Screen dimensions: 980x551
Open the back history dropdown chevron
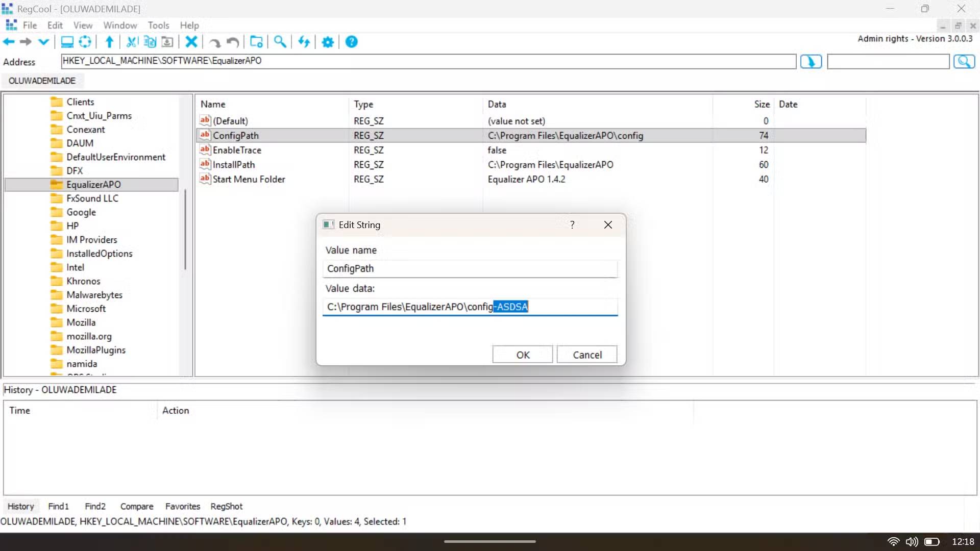(x=43, y=42)
